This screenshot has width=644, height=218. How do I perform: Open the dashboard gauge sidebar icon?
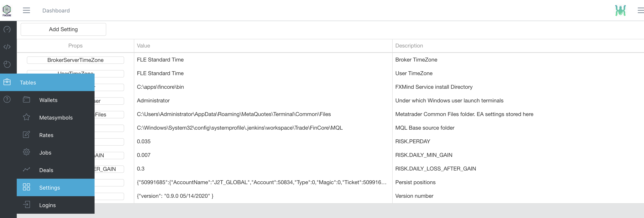pyautogui.click(x=7, y=30)
